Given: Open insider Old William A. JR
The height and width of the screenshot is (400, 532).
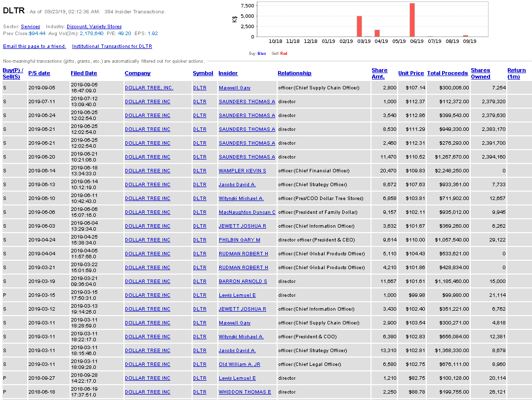Looking at the screenshot, I should tap(239, 364).
